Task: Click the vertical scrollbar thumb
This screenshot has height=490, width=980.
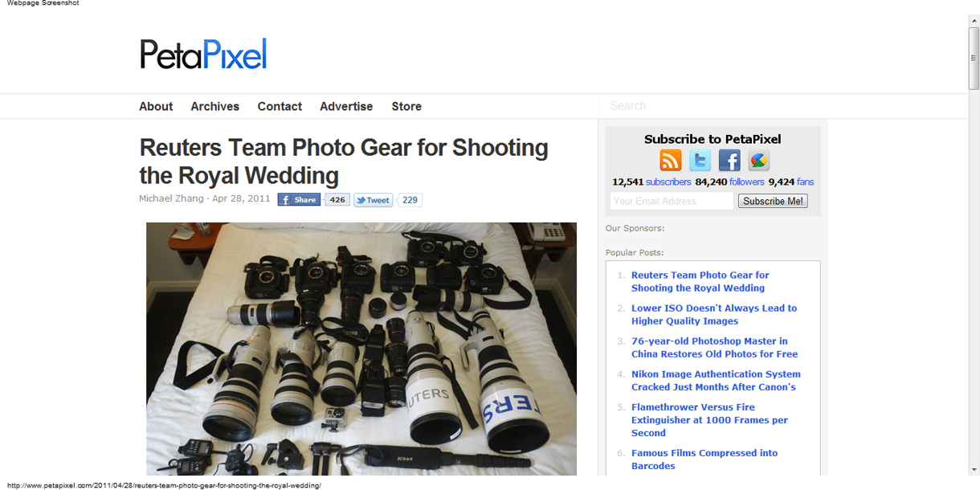Action: 974,59
